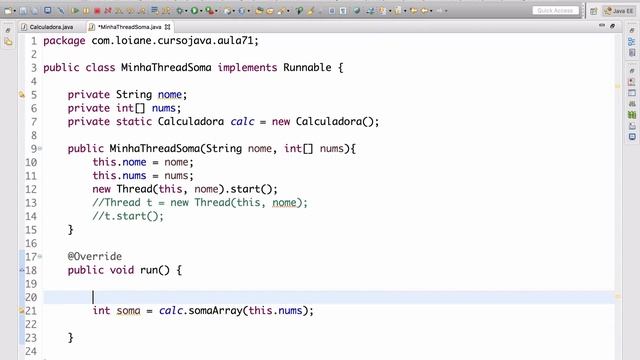Click the '@Override' annotation on line 17

tap(95, 256)
